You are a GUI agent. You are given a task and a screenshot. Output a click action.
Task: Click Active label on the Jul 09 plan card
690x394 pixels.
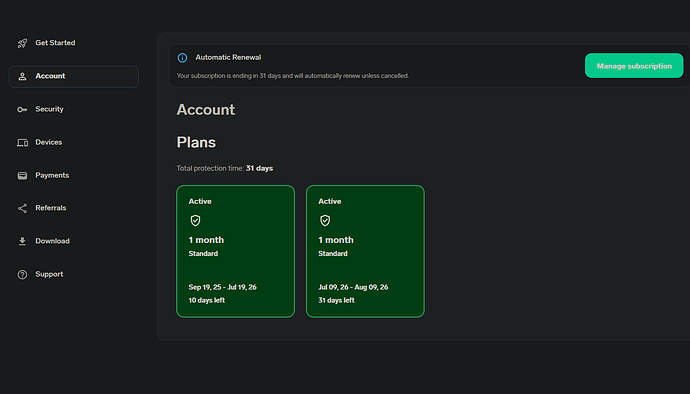(330, 201)
